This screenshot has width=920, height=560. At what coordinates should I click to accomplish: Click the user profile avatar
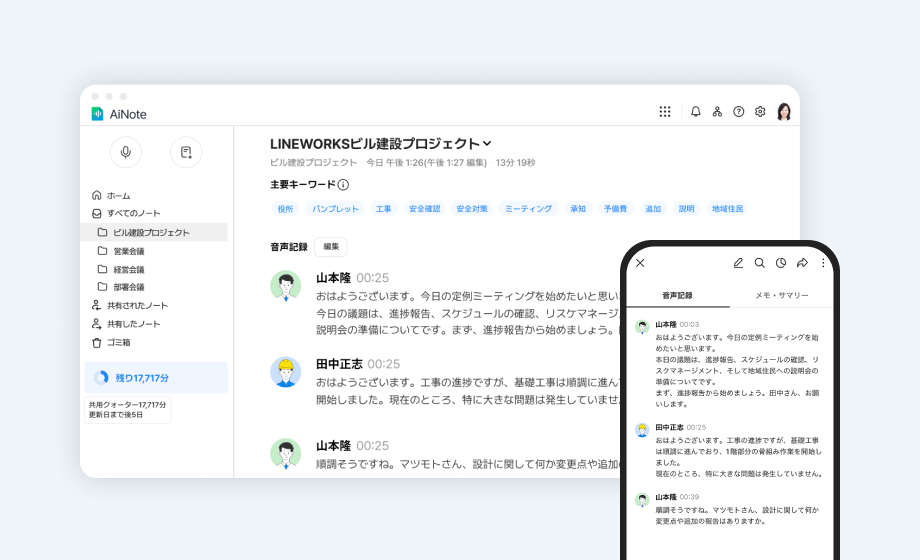pyautogui.click(x=784, y=112)
